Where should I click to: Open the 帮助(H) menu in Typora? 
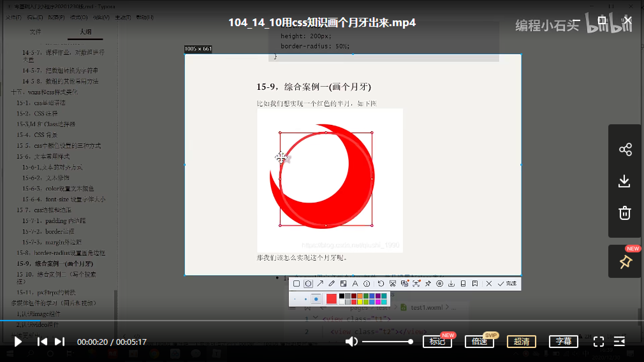145,17
